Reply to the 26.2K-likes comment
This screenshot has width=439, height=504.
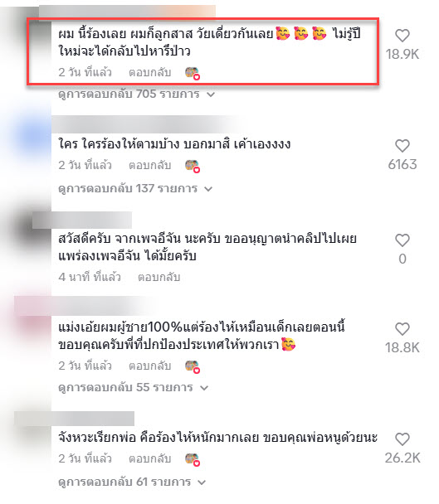tap(149, 458)
